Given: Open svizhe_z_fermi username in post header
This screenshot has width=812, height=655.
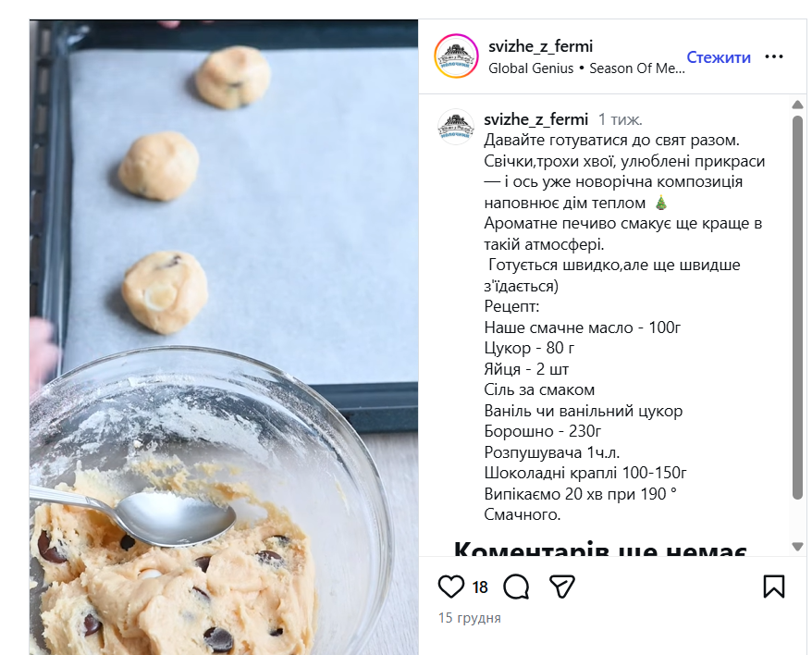Looking at the screenshot, I should point(541,46).
